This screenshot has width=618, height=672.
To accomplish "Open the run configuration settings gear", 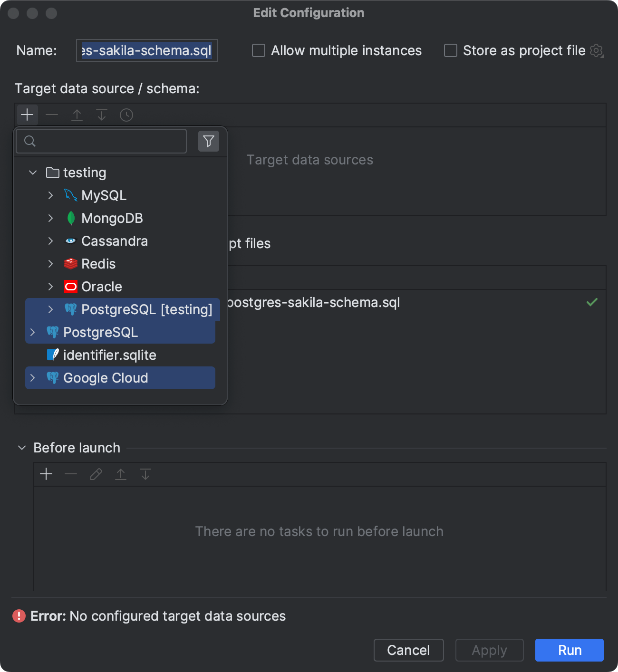I will [x=596, y=51].
